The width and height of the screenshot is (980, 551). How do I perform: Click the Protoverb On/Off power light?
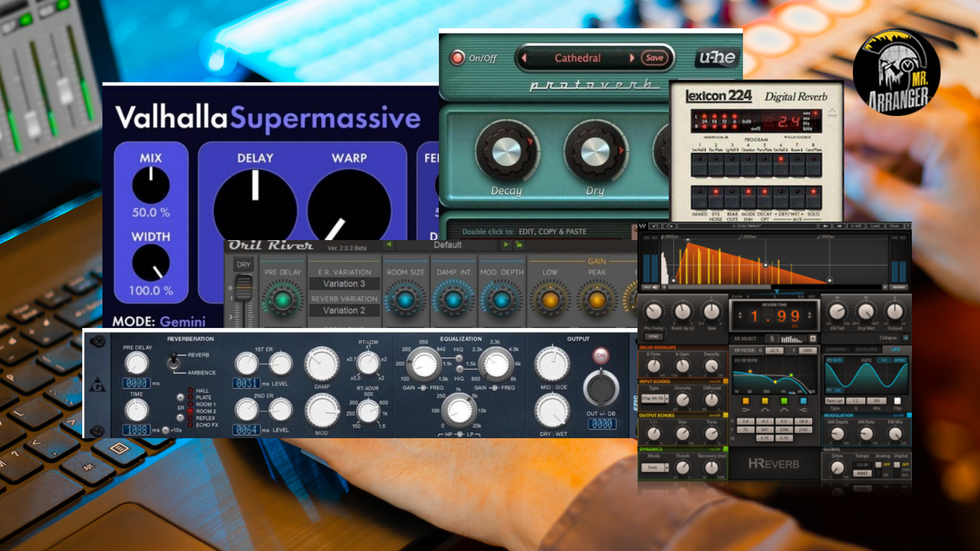(457, 58)
